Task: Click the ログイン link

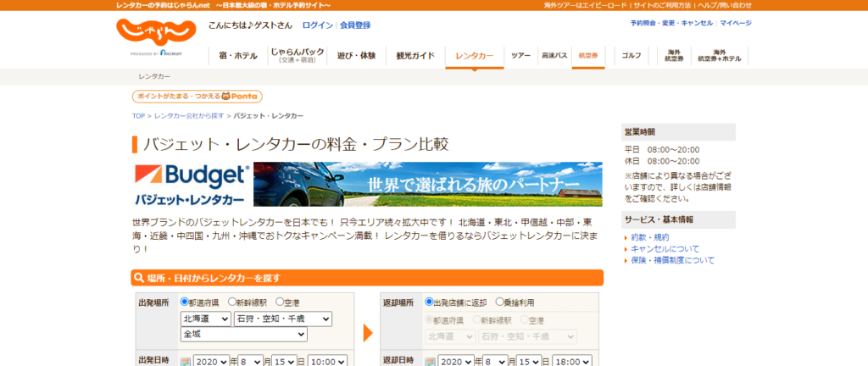Action: [x=317, y=25]
